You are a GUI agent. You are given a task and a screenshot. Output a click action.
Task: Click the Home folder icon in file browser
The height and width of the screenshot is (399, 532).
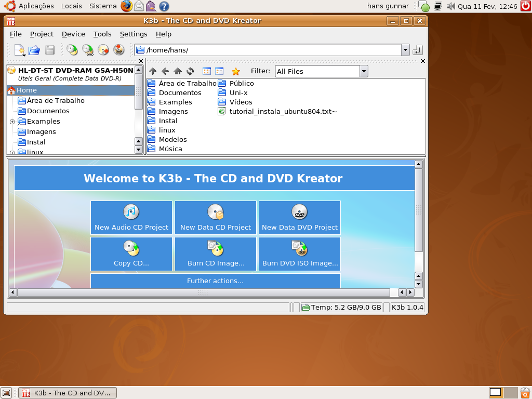click(178, 71)
